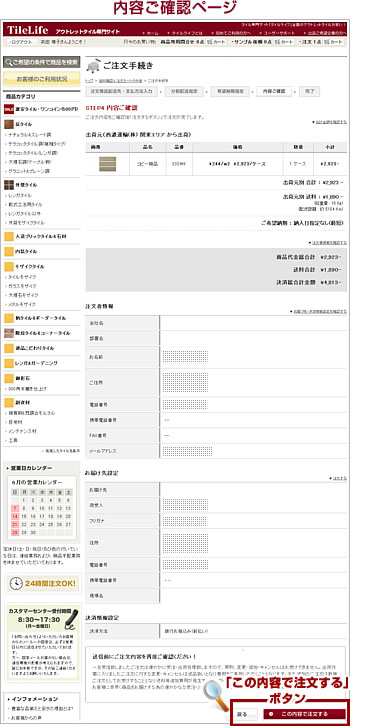Go to the 希望納期指定 step tab
This screenshot has height=726, width=370.
229,91
